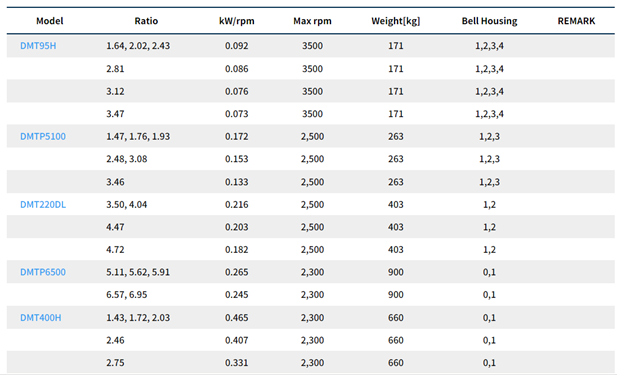Click the REMARK column header
Viewport: 617px width, 375px height.
(x=576, y=21)
